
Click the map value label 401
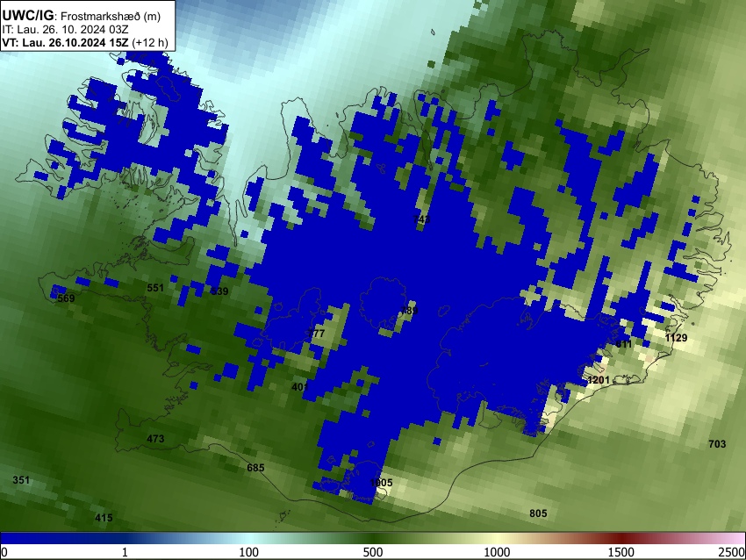pyautogui.click(x=300, y=387)
